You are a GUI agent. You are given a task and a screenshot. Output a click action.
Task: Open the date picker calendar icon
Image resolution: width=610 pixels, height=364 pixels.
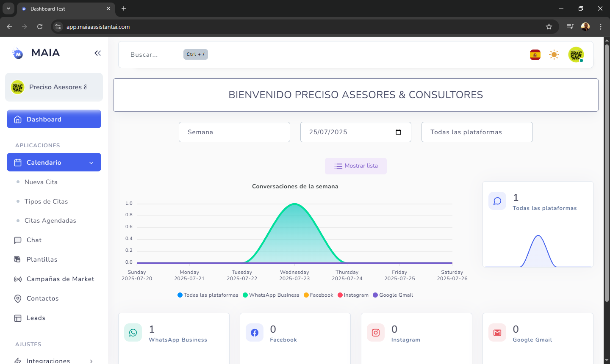point(398,132)
